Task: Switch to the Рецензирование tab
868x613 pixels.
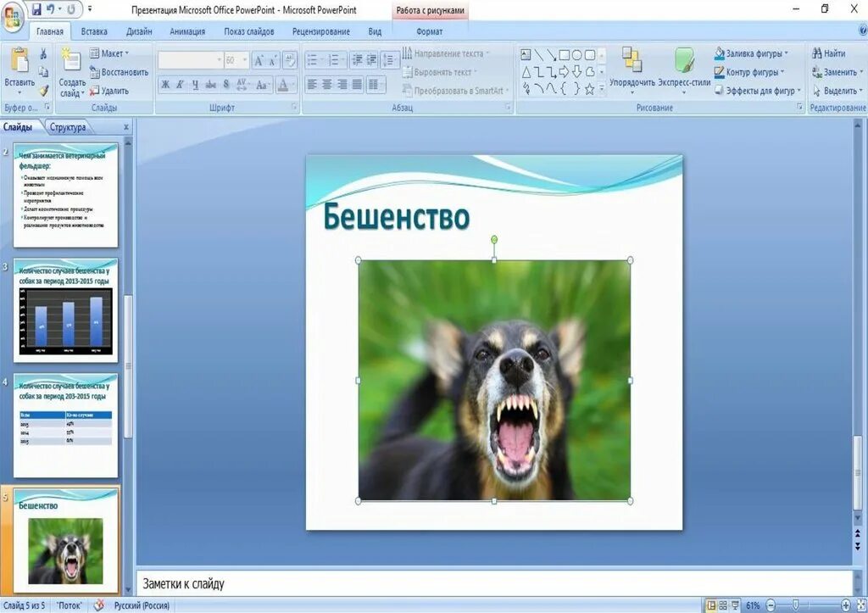Action: (x=321, y=31)
